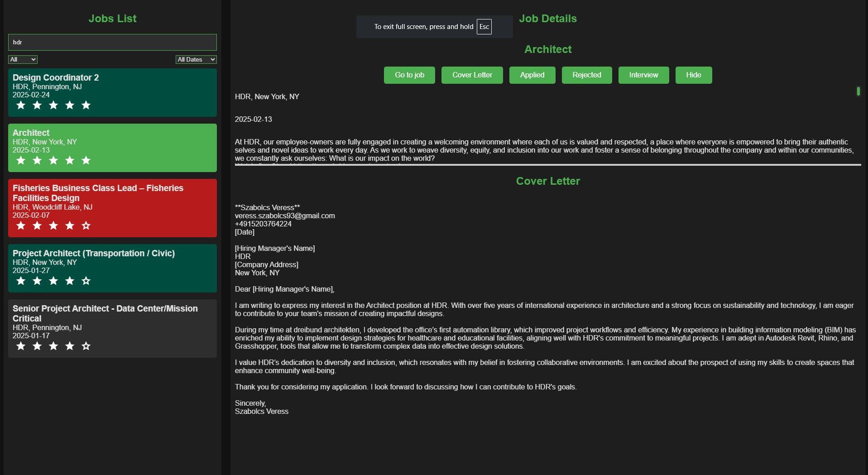Image resolution: width=868 pixels, height=475 pixels.
Task: Set Fisheries Business Class Lead to three stars
Action: pyautogui.click(x=53, y=226)
